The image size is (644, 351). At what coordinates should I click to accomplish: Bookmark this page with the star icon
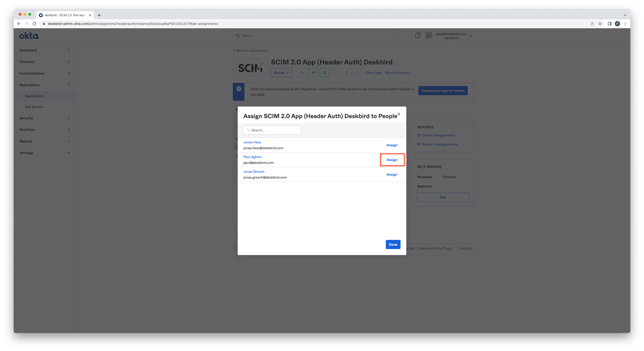[x=600, y=24]
